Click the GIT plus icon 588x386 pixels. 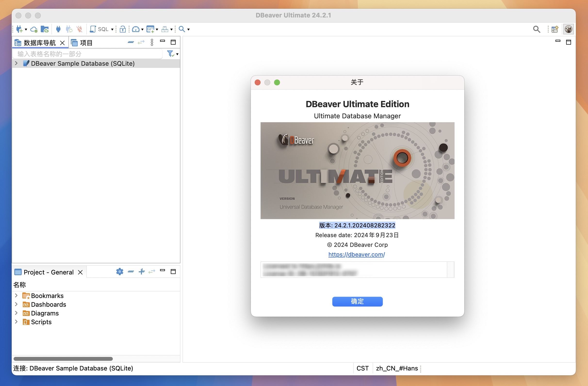(150, 29)
